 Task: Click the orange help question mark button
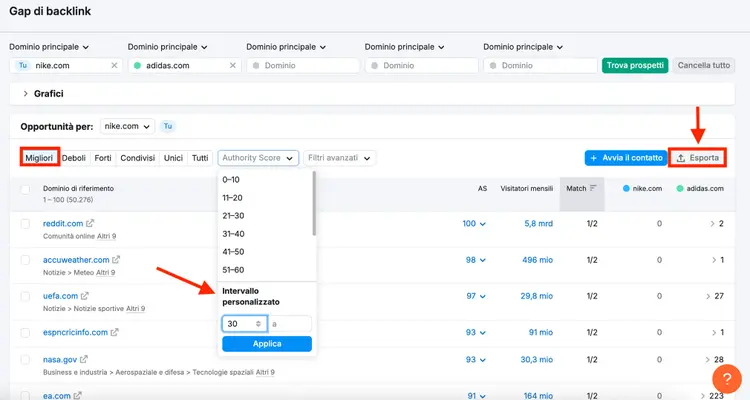pyautogui.click(x=727, y=379)
